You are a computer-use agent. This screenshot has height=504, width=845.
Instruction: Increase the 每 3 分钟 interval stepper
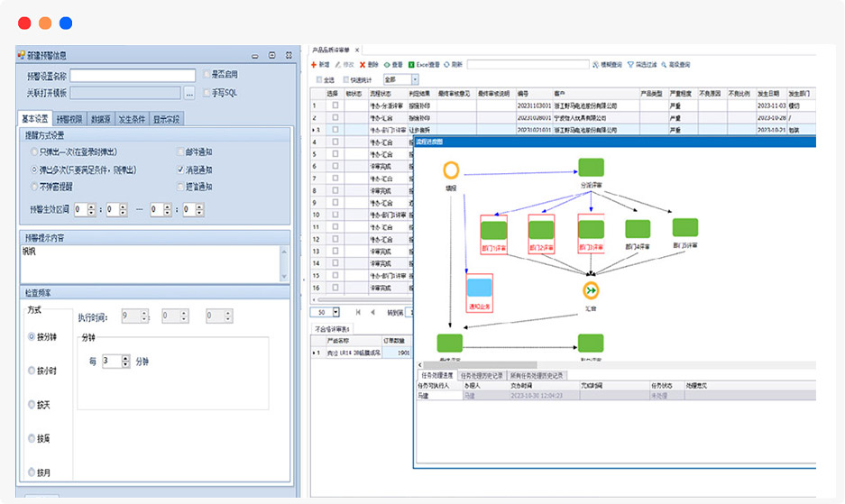pos(125,357)
